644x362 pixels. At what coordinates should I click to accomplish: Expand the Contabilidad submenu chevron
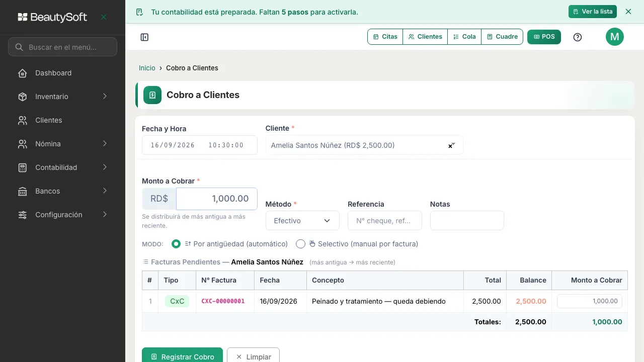click(x=105, y=167)
